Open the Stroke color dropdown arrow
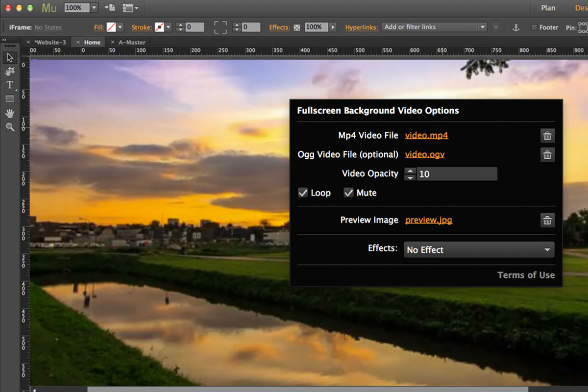The width and height of the screenshot is (588, 392). tap(169, 27)
